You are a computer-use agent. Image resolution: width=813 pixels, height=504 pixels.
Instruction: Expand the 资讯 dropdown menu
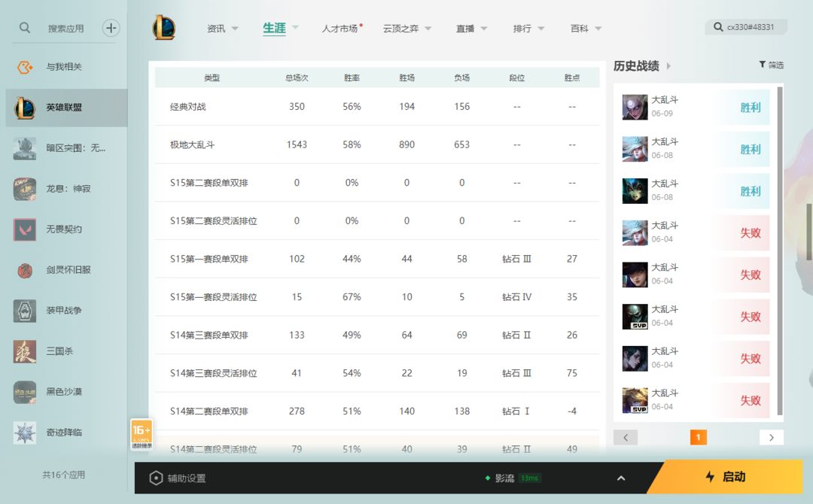coord(235,29)
